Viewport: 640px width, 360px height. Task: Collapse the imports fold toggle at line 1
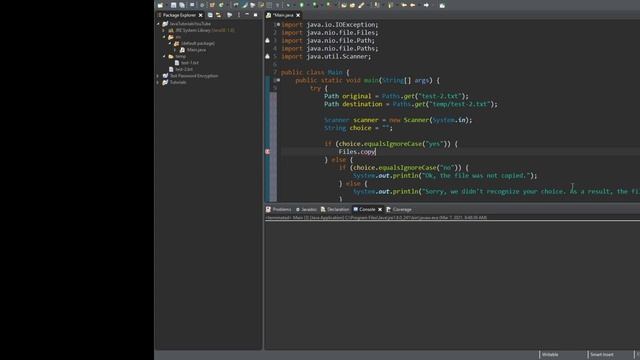click(x=278, y=24)
